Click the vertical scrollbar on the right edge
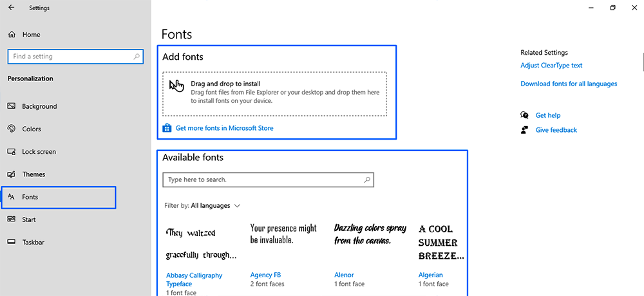Image resolution: width=644 pixels, height=296 pixels. [x=642, y=62]
